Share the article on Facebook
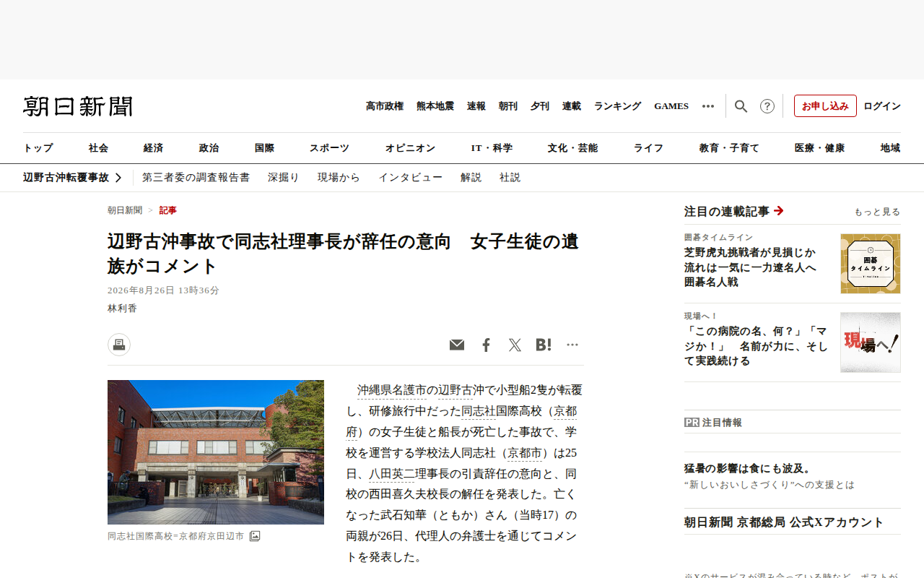This screenshot has height=578, width=924. pos(486,345)
